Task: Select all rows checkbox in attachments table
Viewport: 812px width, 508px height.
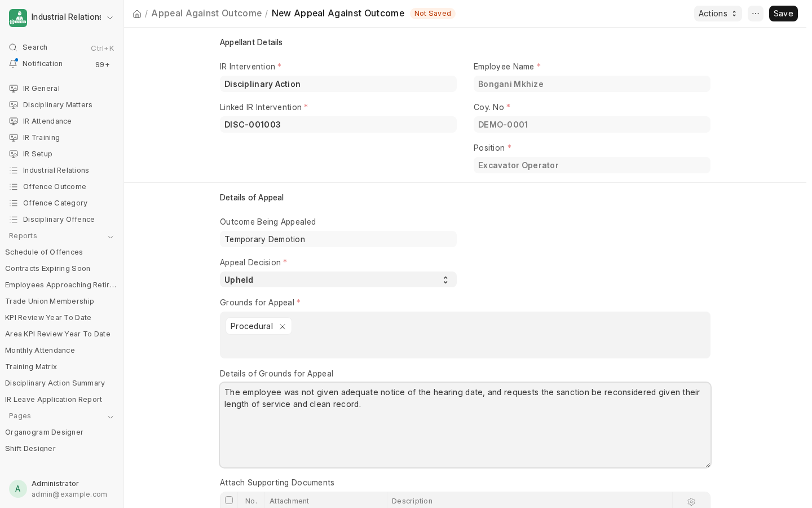Action: click(229, 500)
